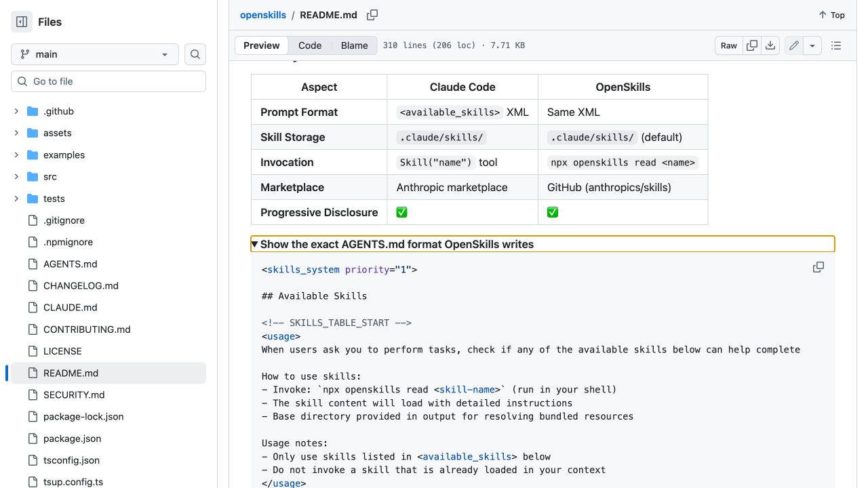Open the Raw file view
868x488 pixels.
click(x=729, y=45)
